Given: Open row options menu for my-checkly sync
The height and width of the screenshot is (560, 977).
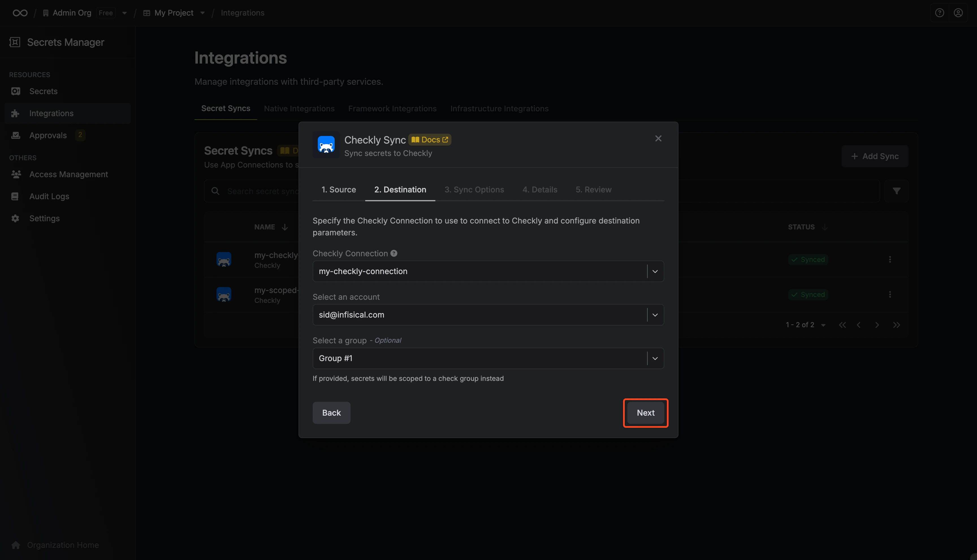Looking at the screenshot, I should [x=890, y=260].
